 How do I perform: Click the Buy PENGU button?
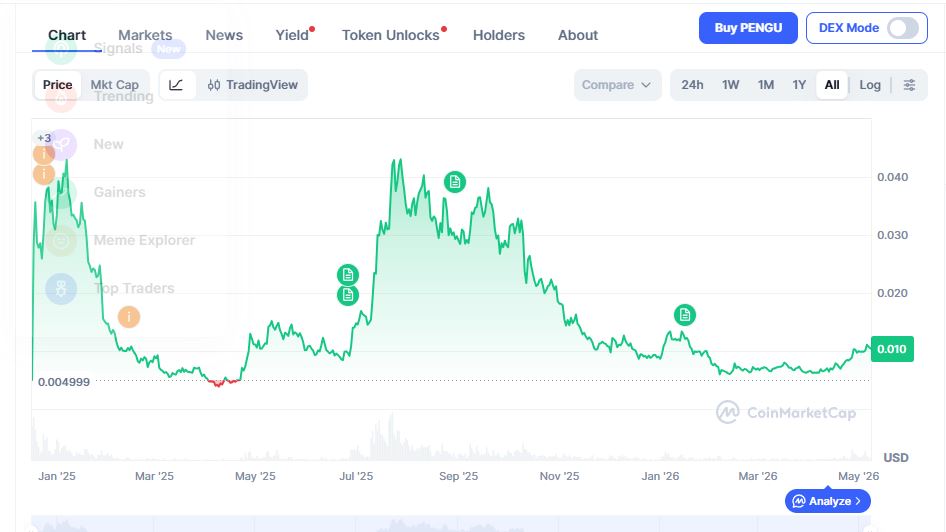coord(748,28)
